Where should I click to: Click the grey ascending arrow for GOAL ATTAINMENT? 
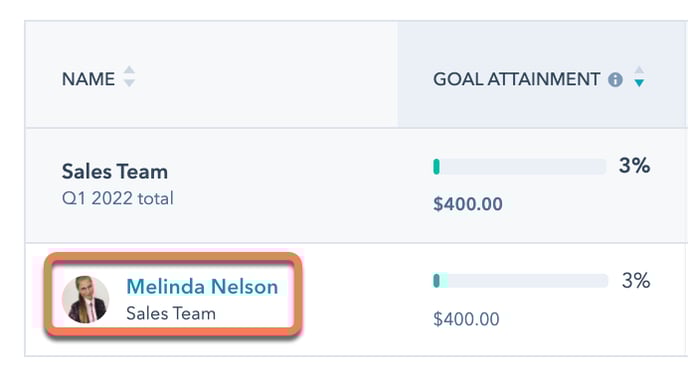[639, 70]
